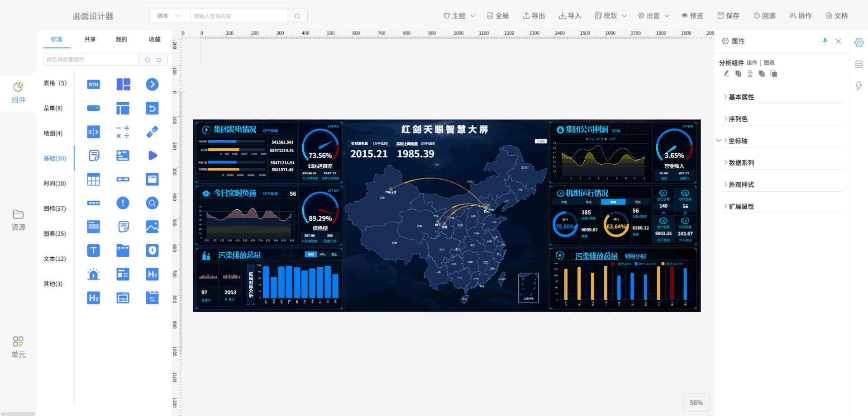Switch to gear properties panel icon on strip
Viewport: 868px width, 416px height.
point(859,43)
